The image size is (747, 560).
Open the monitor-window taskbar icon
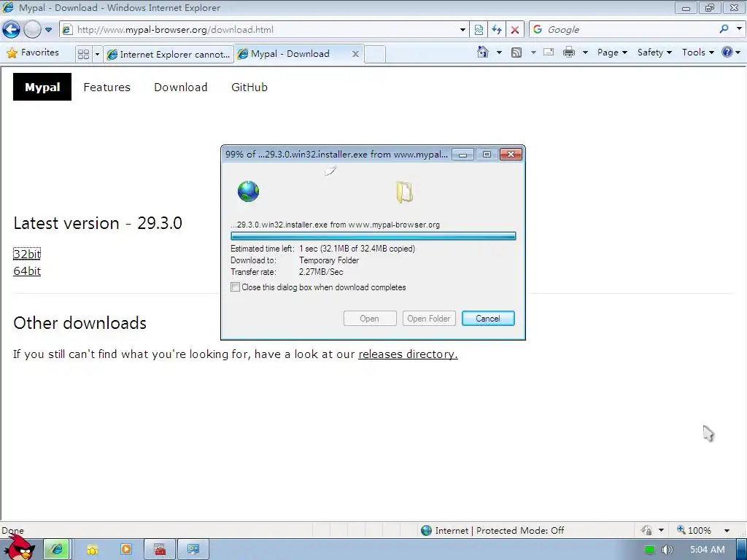(193, 550)
